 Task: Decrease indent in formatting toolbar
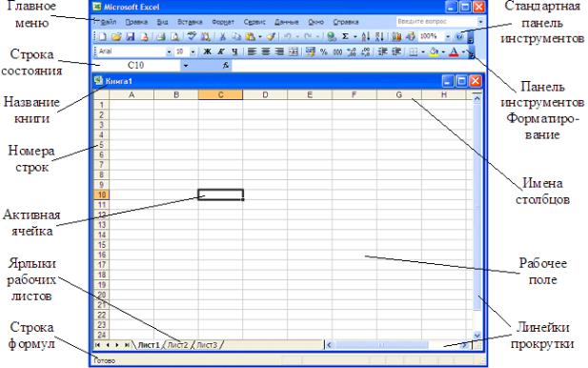point(382,52)
